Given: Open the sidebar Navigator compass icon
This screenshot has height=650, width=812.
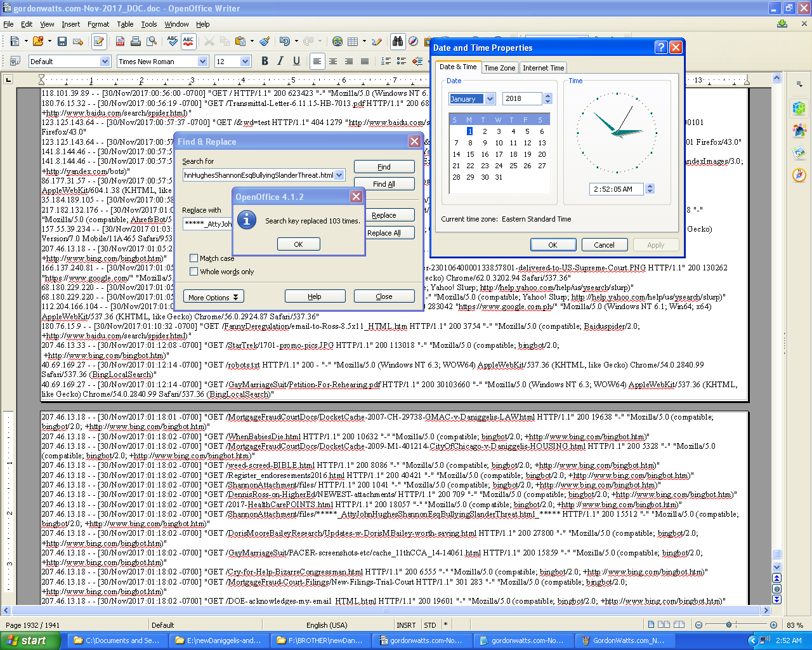Looking at the screenshot, I should click(799, 174).
